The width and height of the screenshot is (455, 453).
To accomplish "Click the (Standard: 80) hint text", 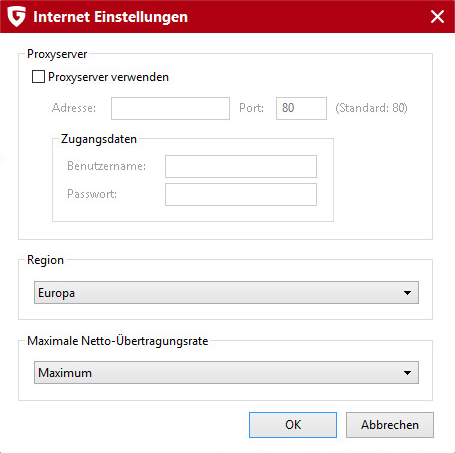I will [x=371, y=108].
